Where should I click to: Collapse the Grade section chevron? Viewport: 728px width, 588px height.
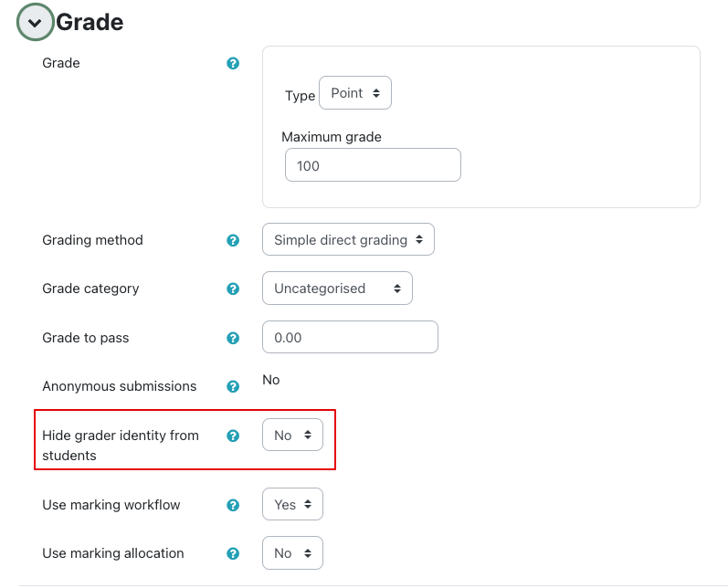tap(36, 23)
